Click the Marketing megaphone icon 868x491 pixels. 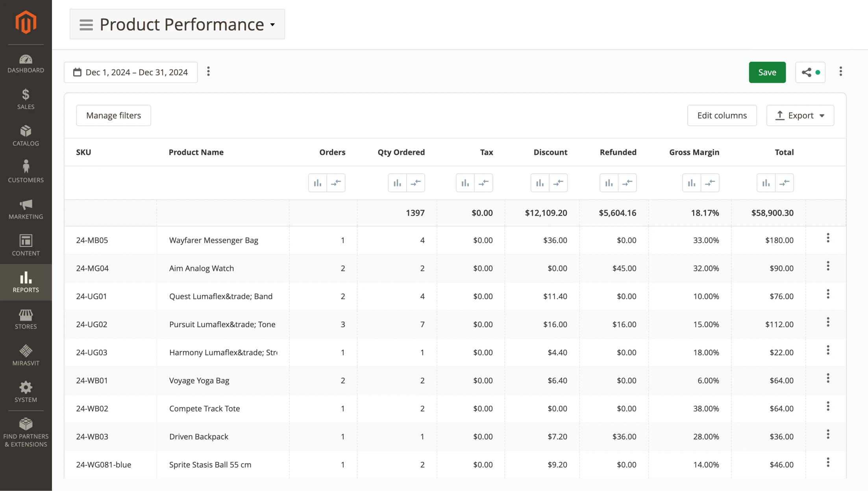pyautogui.click(x=26, y=207)
